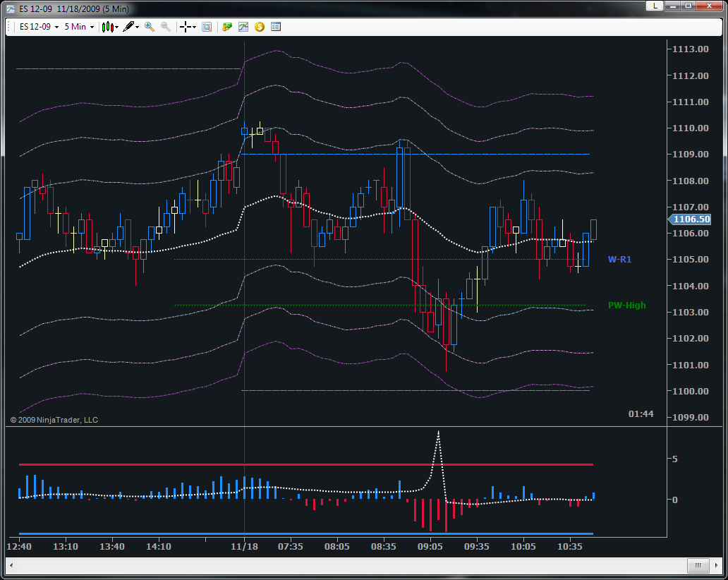Minimize the ES 12-09 chart window
Viewport: 728px width, 580px height.
pyautogui.click(x=672, y=6)
